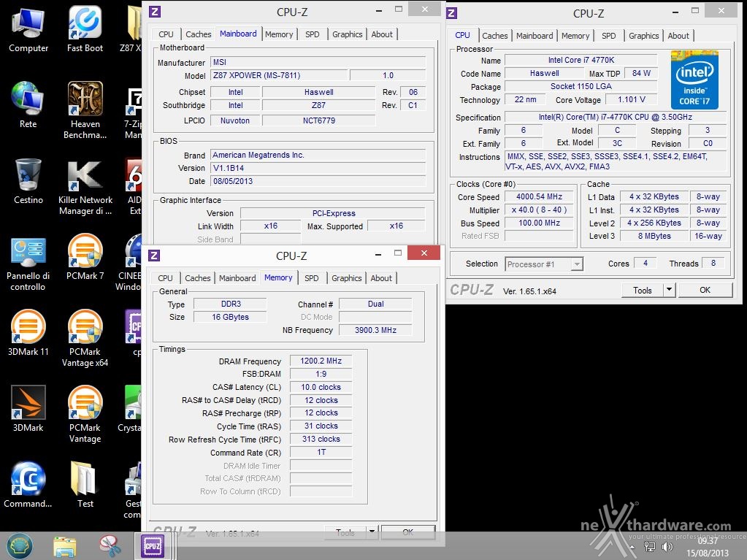Viewport: 747px width, 560px height.
Task: Click the Z icon in Memory window title bar
Action: tap(154, 256)
